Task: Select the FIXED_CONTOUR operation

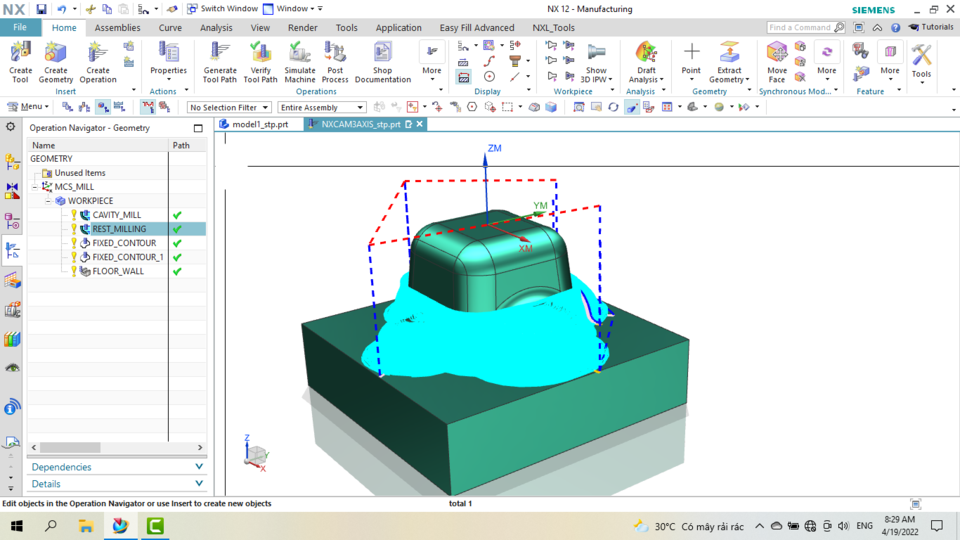Action: 124,243
